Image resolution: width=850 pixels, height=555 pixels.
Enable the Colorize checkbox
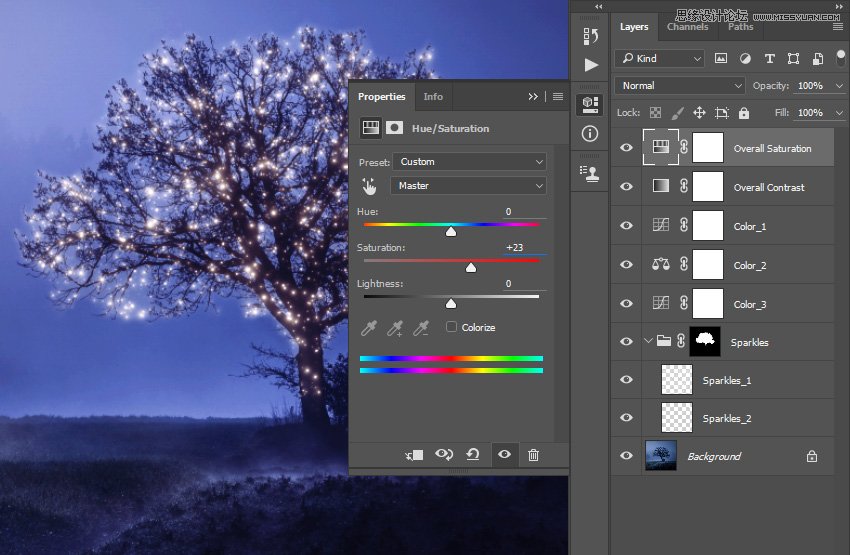pyautogui.click(x=452, y=327)
